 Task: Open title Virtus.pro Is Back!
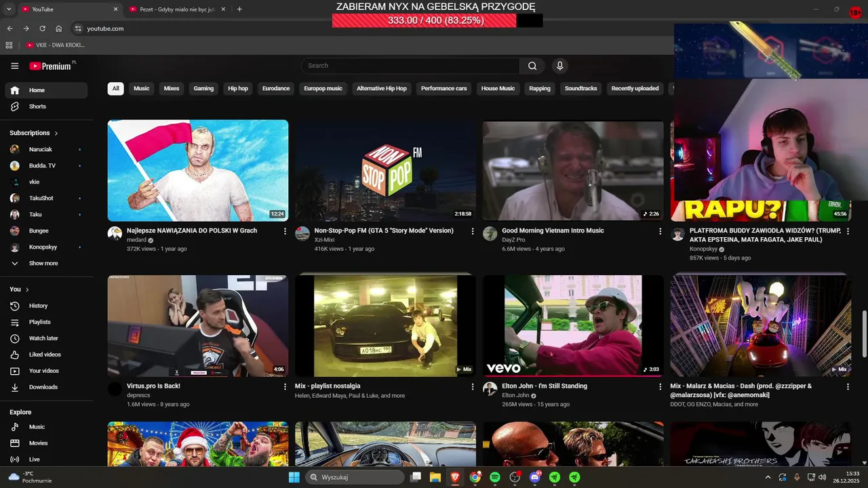point(153,386)
